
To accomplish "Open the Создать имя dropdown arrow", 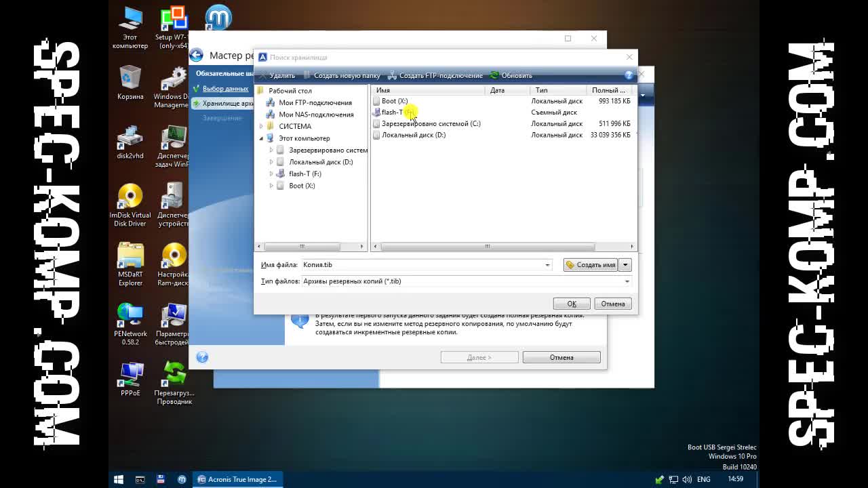I will [625, 265].
